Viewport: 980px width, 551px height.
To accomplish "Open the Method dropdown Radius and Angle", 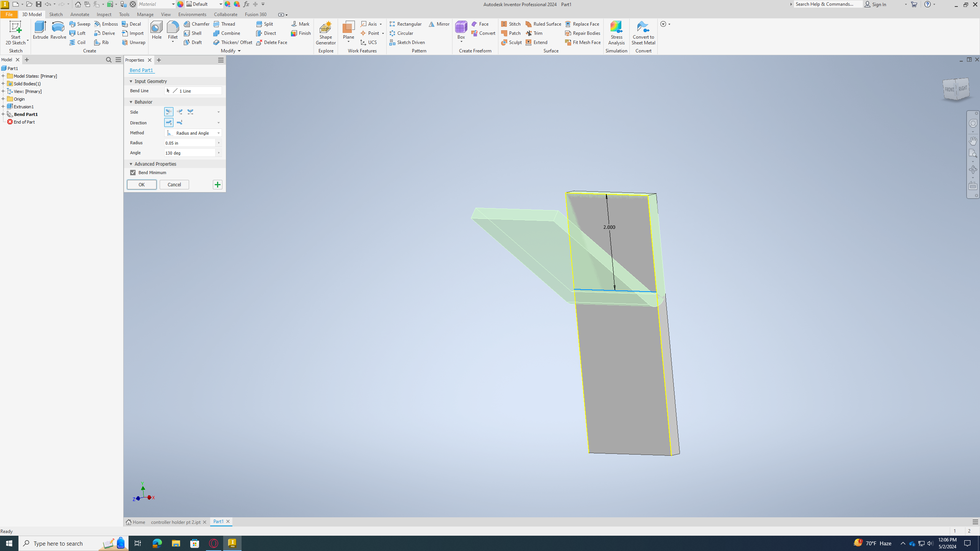I will 193,133.
